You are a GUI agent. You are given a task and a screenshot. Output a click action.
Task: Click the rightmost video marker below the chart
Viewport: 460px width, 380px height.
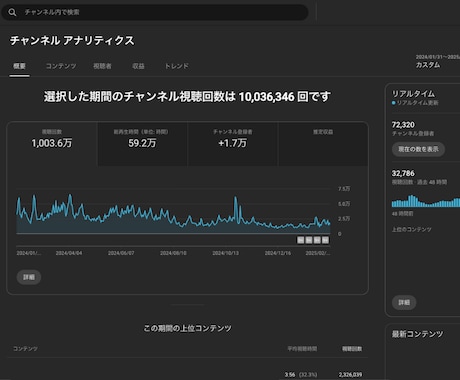point(325,240)
